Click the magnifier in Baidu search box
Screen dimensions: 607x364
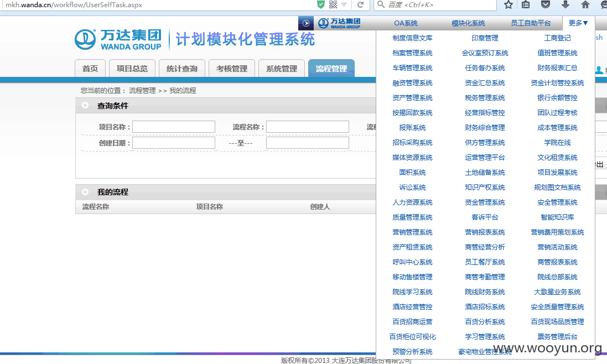(381, 4)
